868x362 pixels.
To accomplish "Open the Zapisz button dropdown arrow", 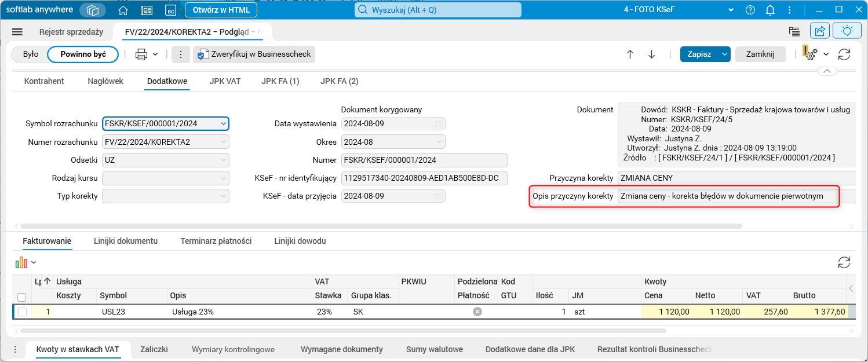I will coord(724,54).
